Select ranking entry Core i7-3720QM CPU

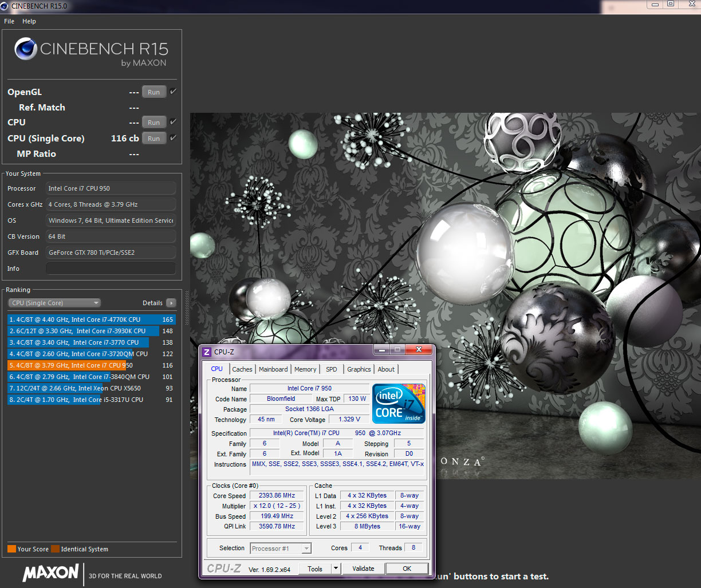pyautogui.click(x=92, y=354)
